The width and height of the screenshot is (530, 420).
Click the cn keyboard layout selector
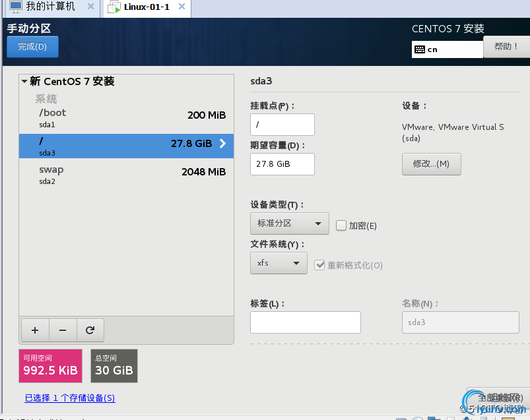point(447,49)
